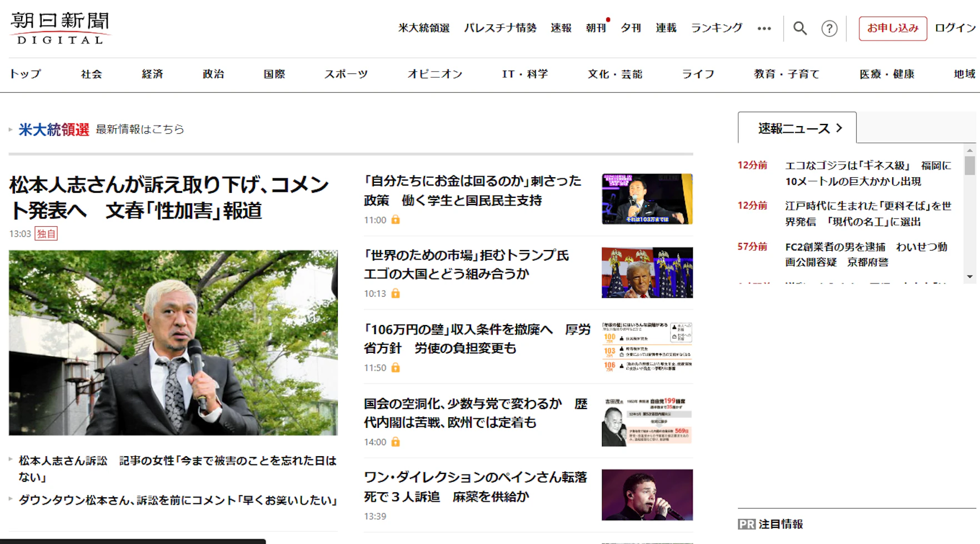
Task: Click the Asahi Shimbun Digital logo
Action: [60, 28]
